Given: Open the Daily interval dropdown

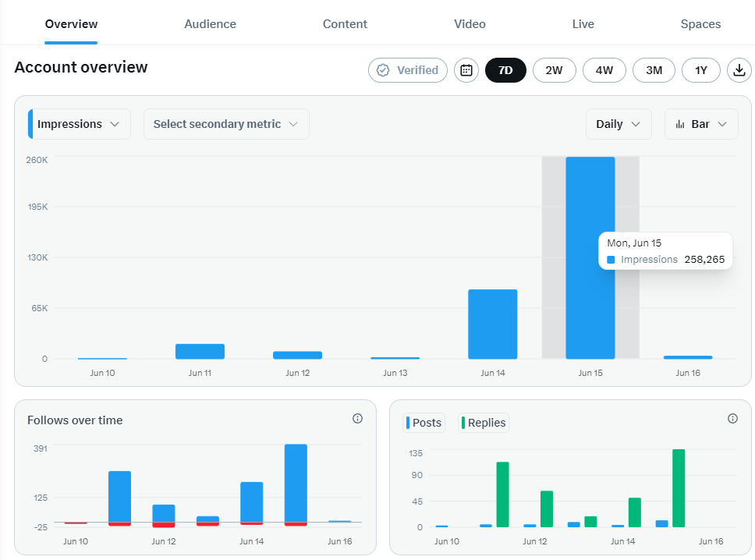Looking at the screenshot, I should (619, 124).
